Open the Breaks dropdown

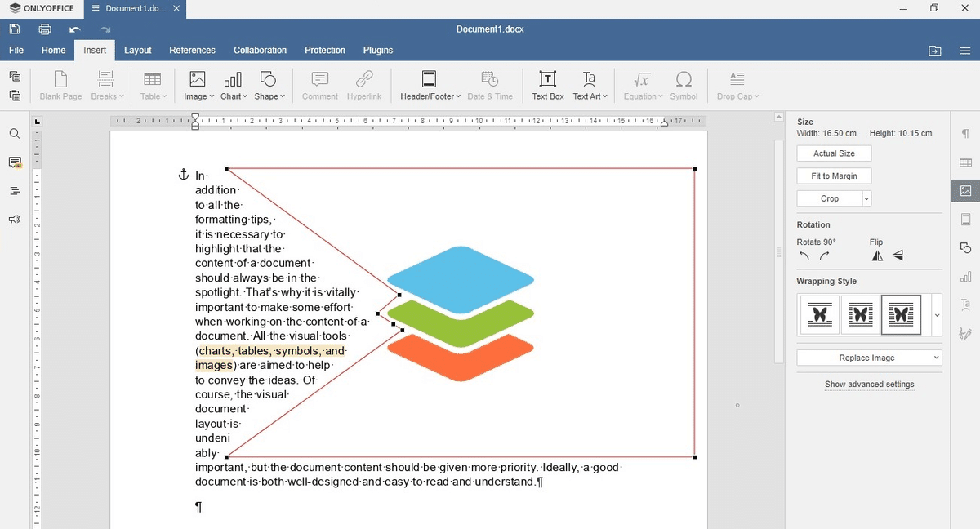pyautogui.click(x=107, y=86)
